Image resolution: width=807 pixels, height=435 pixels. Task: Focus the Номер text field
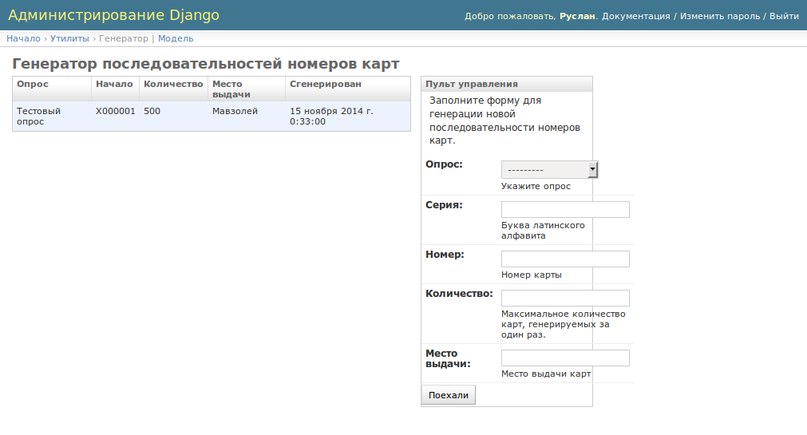[565, 259]
